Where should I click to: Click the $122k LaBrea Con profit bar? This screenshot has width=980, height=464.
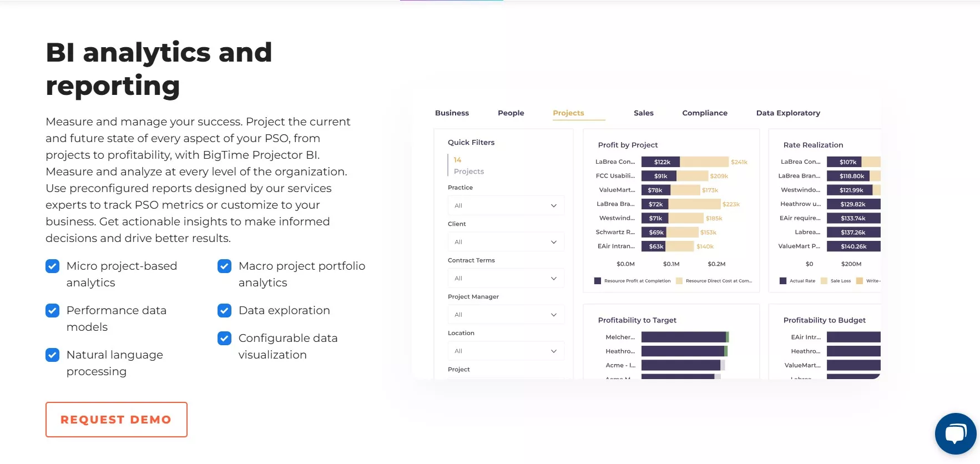point(661,162)
